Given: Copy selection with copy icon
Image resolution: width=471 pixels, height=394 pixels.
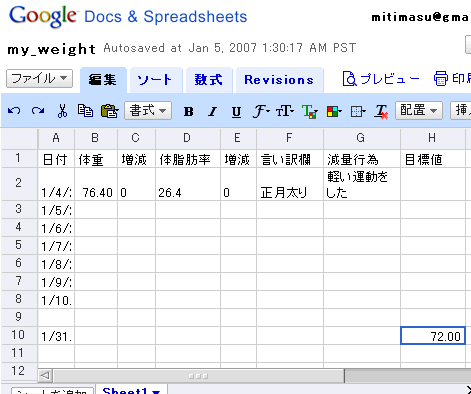Looking at the screenshot, I should 85,111.
